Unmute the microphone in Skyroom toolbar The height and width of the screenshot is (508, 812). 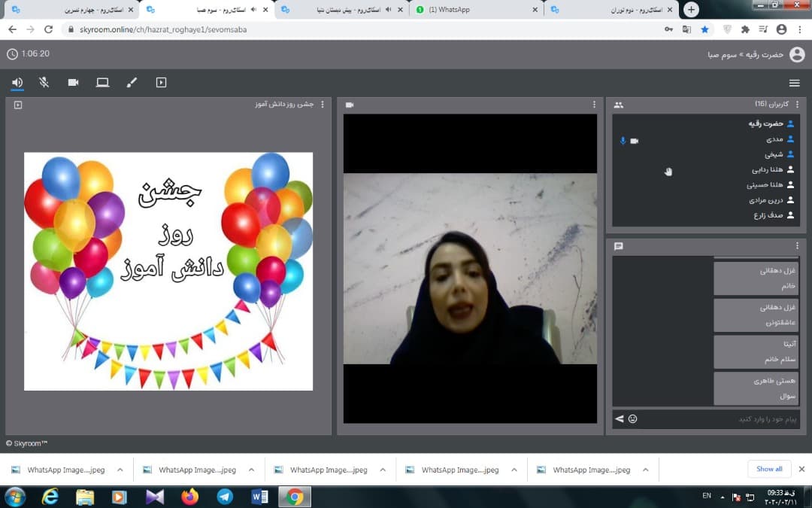pyautogui.click(x=44, y=83)
